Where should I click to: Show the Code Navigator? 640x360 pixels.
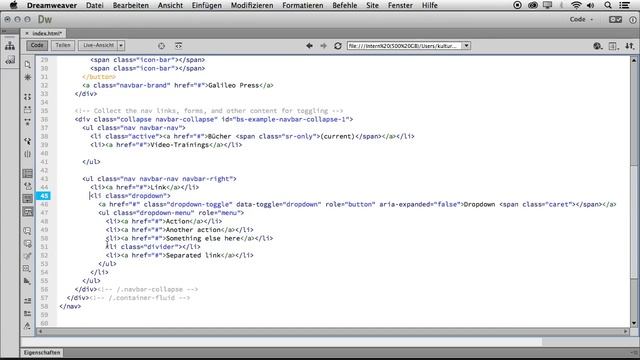(28, 77)
